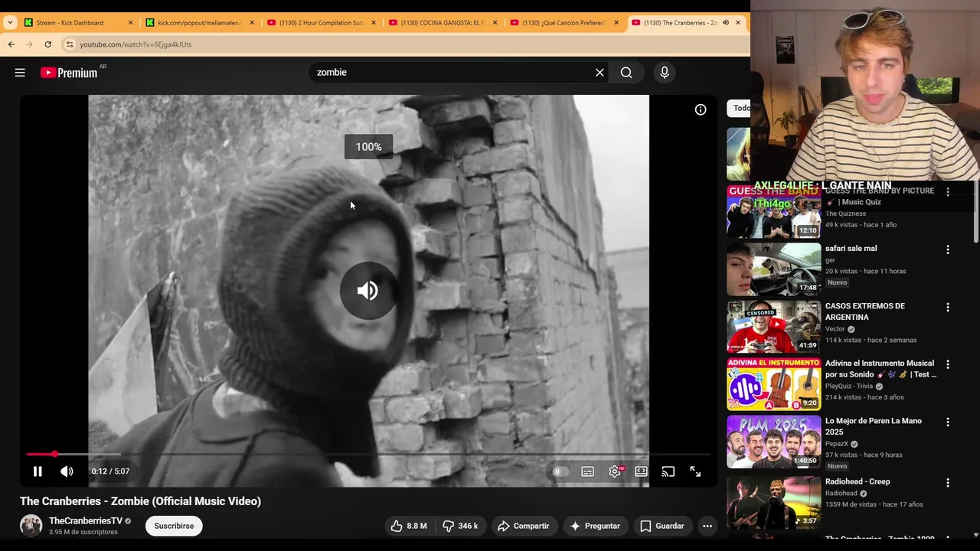
Task: Open the Compartir share button
Action: [524, 526]
